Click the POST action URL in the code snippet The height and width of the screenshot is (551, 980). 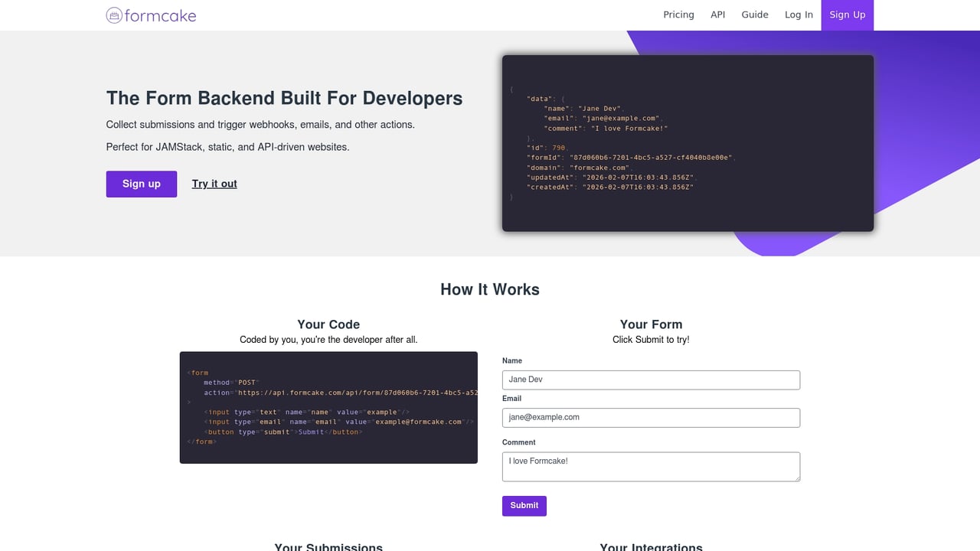pos(342,392)
